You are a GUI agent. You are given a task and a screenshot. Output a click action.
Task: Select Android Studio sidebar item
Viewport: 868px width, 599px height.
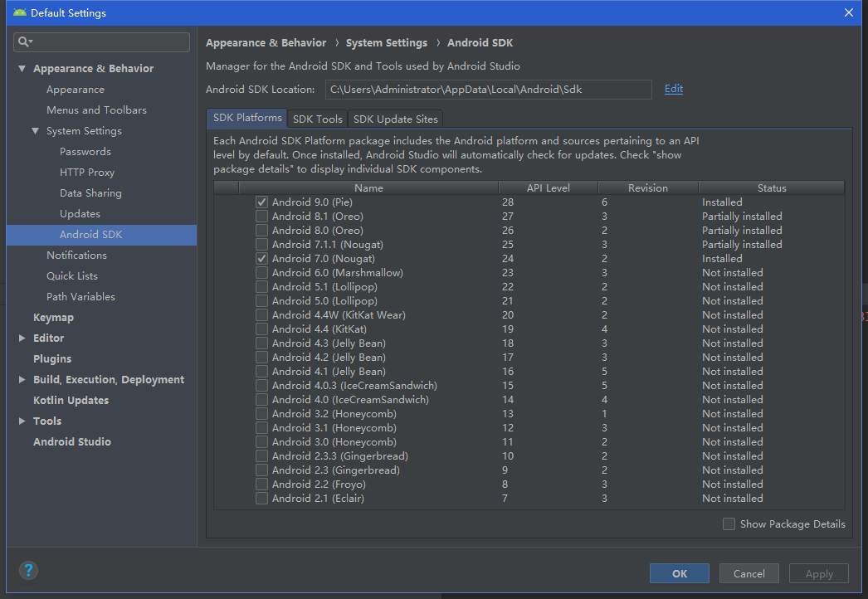[72, 441]
